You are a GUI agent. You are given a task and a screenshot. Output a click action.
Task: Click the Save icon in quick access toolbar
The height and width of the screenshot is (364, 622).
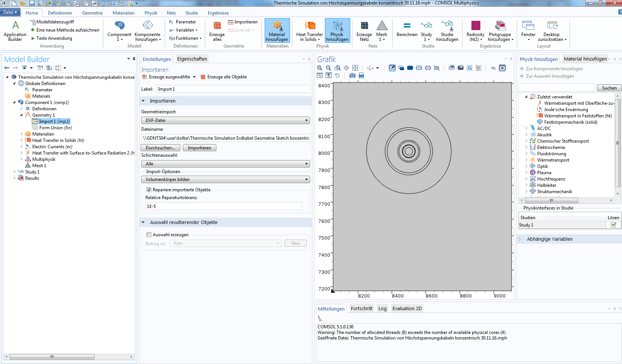coord(32,3)
